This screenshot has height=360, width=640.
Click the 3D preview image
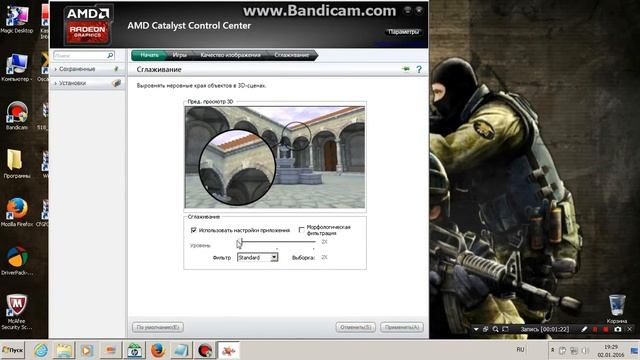275,157
